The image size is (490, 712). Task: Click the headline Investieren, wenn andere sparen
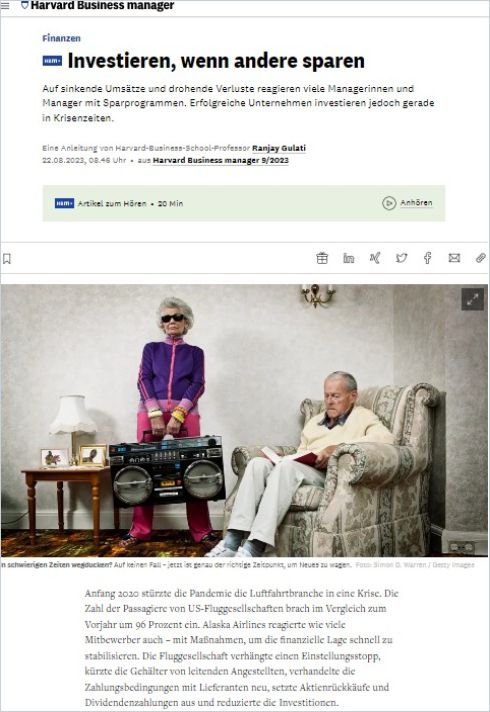pyautogui.click(x=216, y=61)
